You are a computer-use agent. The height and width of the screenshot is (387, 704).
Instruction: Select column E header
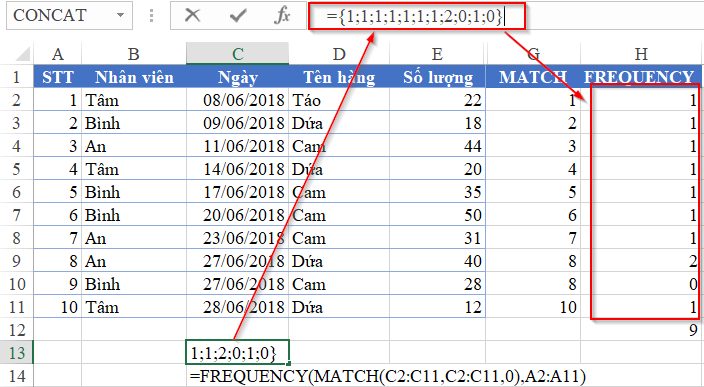click(437, 54)
